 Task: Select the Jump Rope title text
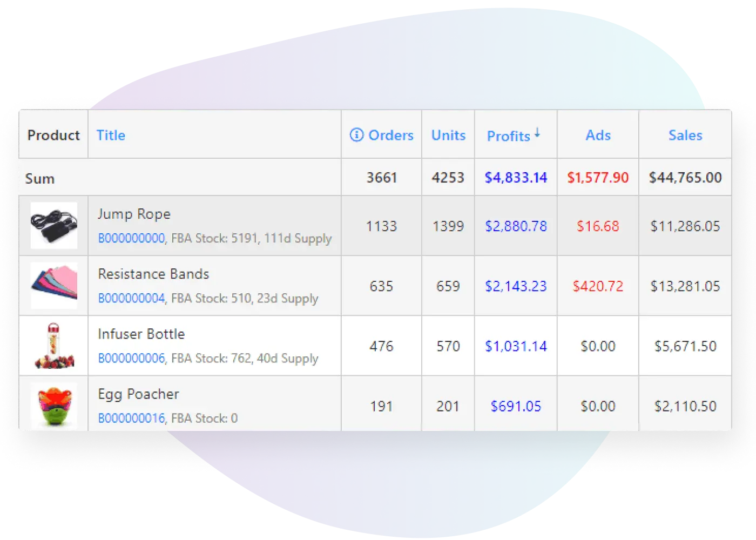click(x=134, y=214)
